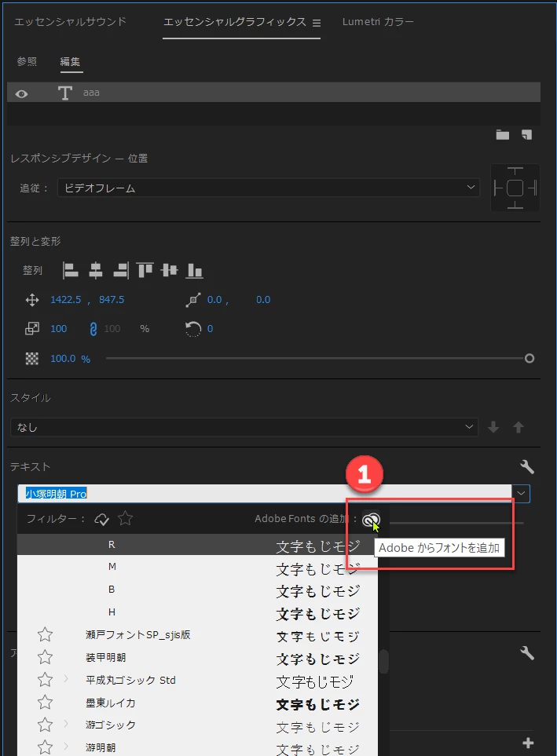This screenshot has width=557, height=756.
Task: Click font dropdown arrow beside 小塚明朝 Pro
Action: 522,494
